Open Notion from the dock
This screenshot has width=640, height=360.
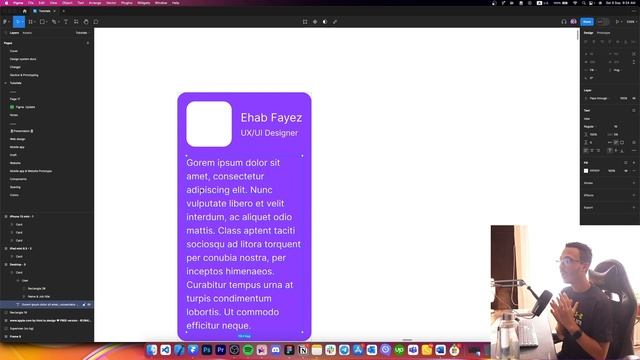303,350
